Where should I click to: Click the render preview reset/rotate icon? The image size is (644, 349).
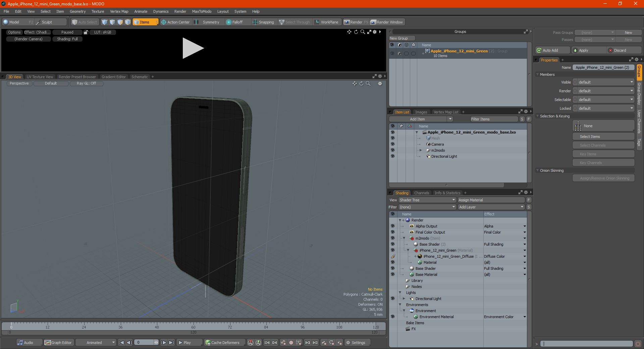[356, 32]
